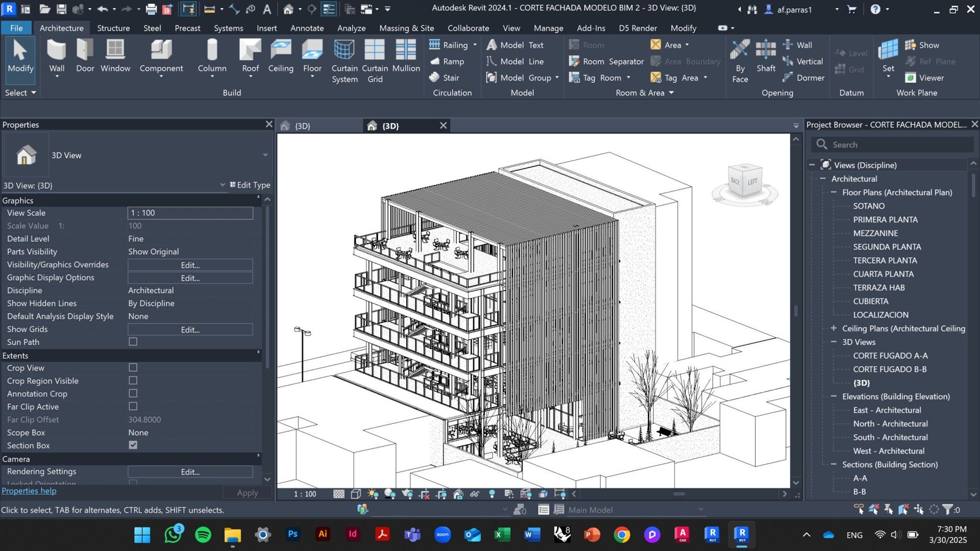Switch to the Structure ribbon tab
The width and height of the screenshot is (980, 551).
pos(113,28)
